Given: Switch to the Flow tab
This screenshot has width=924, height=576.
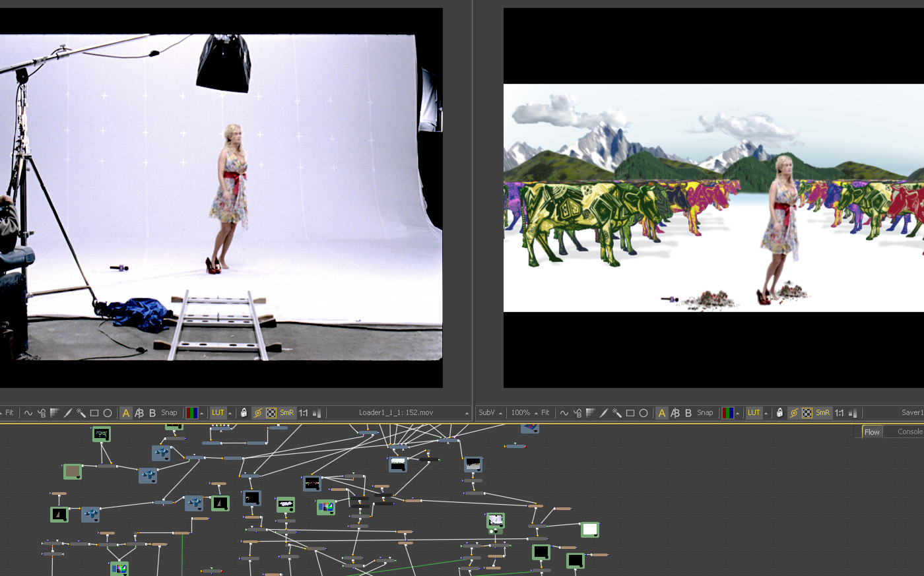Looking at the screenshot, I should (x=872, y=432).
